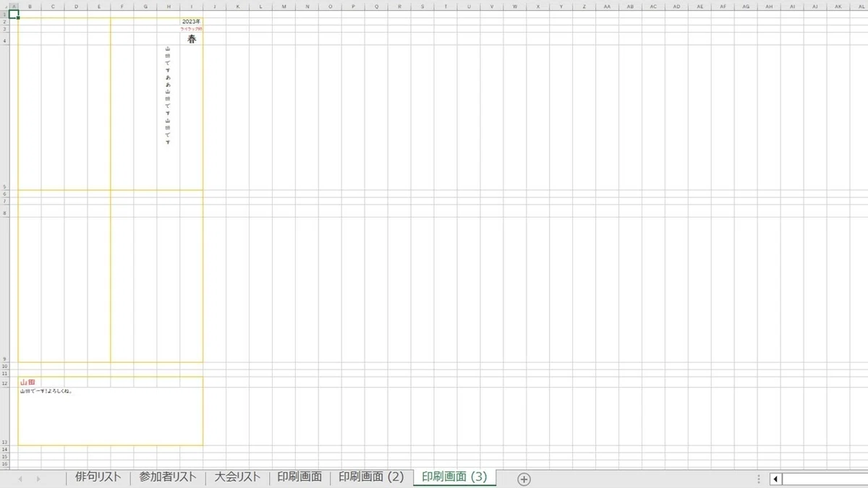
Task: Go to the 印刷画面 sheet tab
Action: [x=299, y=477]
